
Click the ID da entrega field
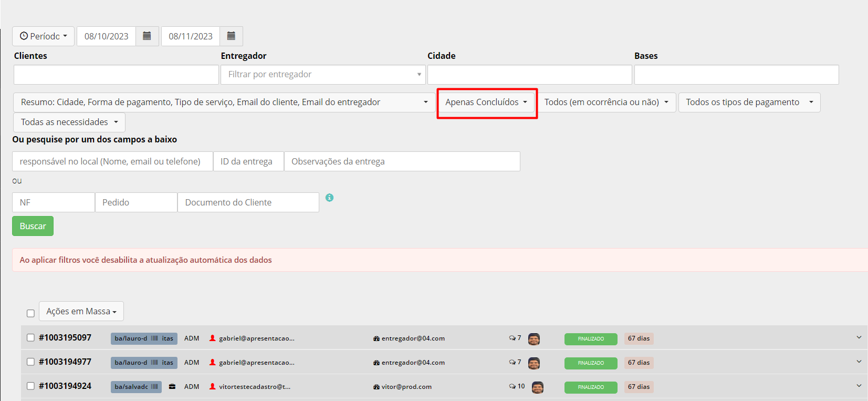tap(248, 161)
